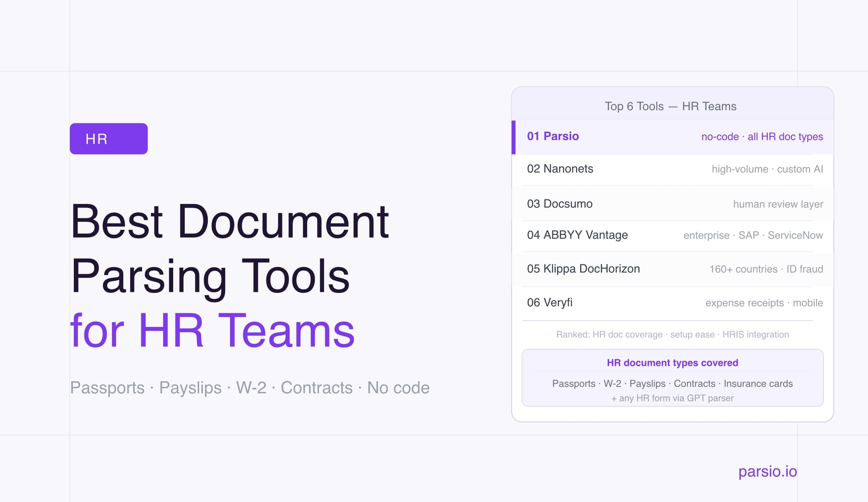Click the 'Ranked: HR doc coverage' note
This screenshot has height=502, width=868.
672,335
